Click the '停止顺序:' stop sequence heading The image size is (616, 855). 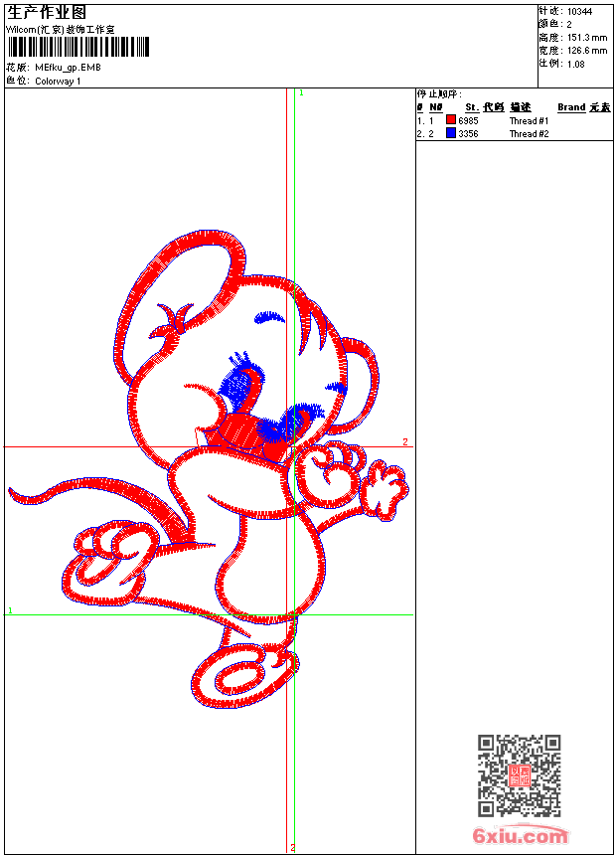point(439,94)
